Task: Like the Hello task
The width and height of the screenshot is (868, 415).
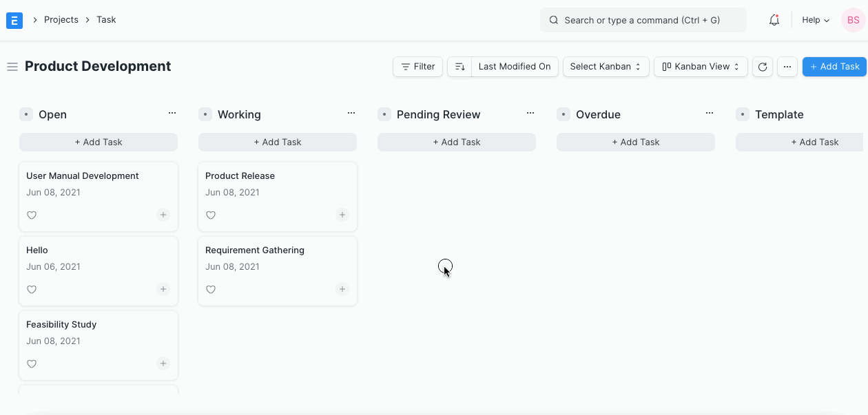Action: click(x=32, y=289)
